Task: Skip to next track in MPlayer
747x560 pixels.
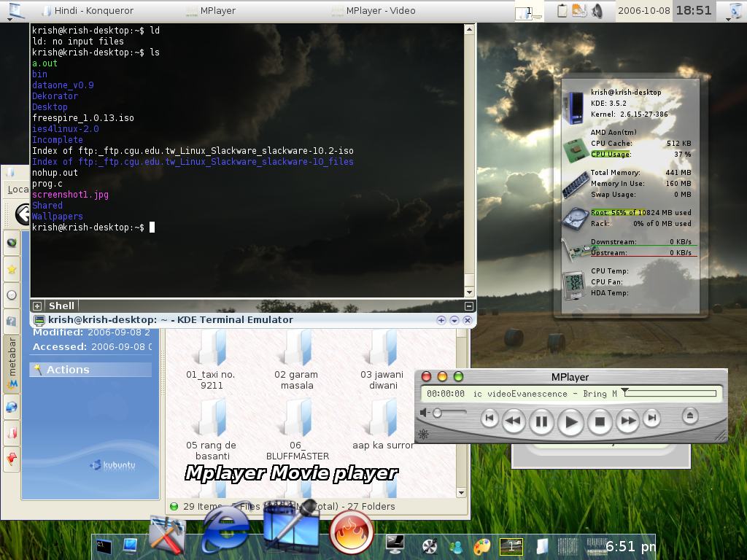Action: (651, 418)
